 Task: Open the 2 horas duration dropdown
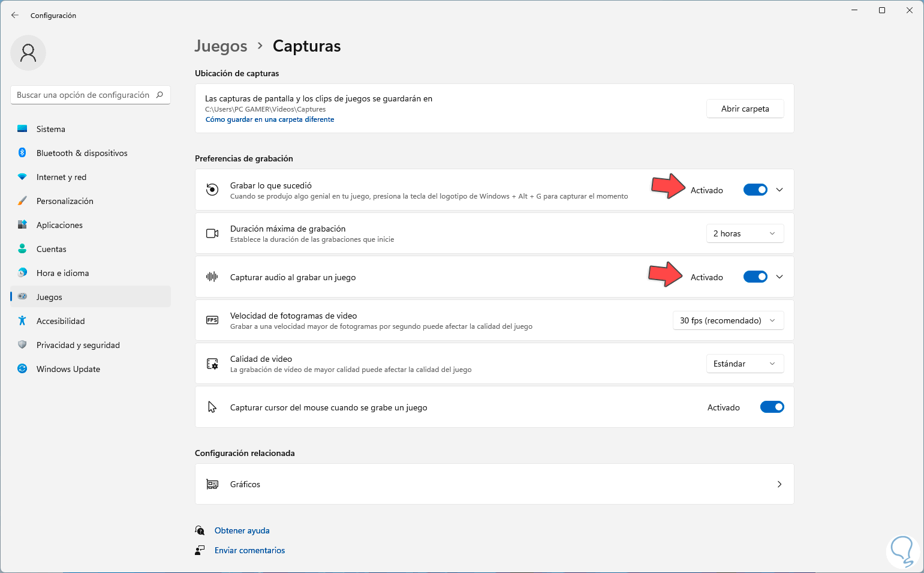[x=745, y=233]
